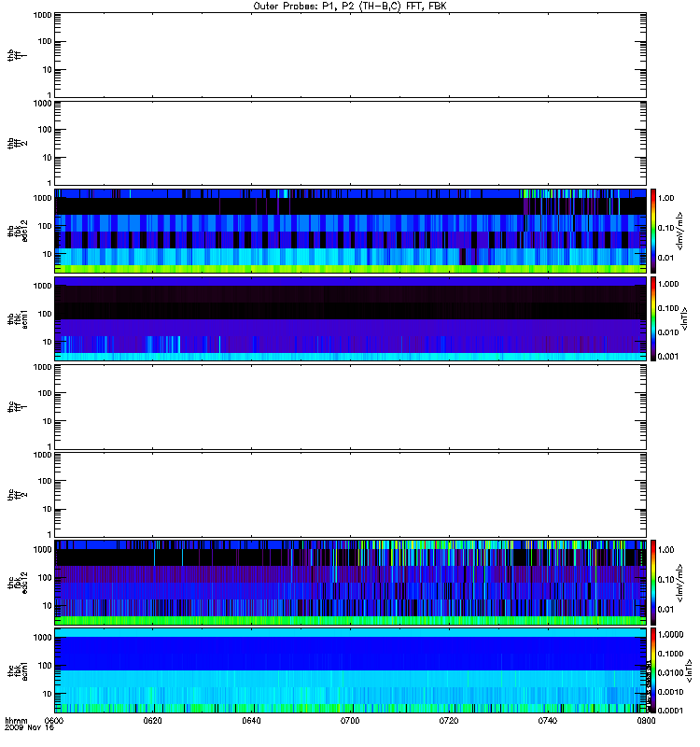Viewport: 700px width, 747px height.
Task: Click inside the thb fbk scm1 spectrogram
Action: [x=350, y=318]
